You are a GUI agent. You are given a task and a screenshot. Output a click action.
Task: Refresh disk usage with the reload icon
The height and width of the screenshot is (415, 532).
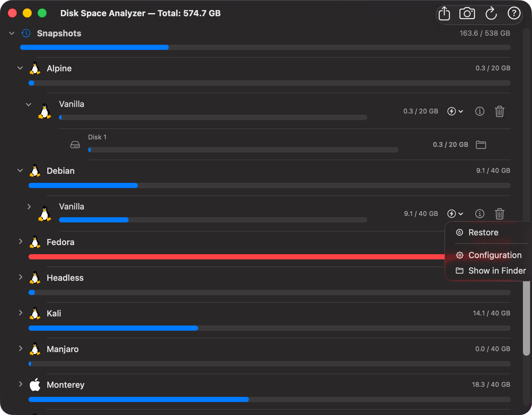tap(491, 14)
